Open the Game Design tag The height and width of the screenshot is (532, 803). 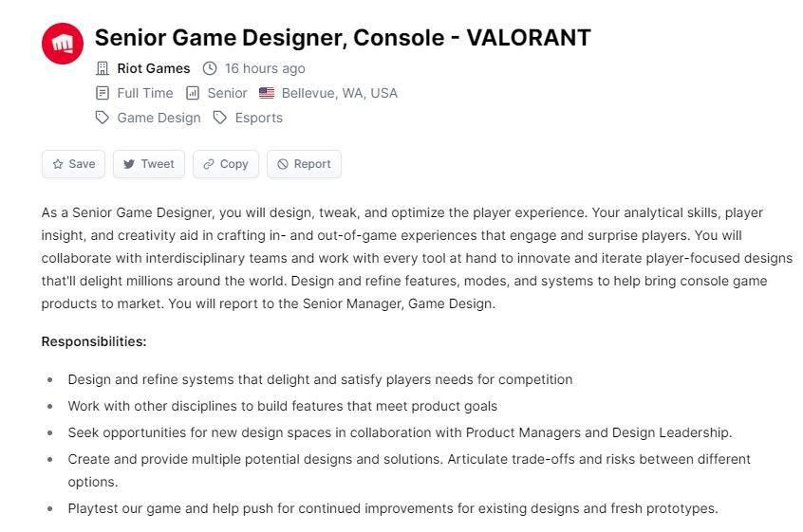pos(159,118)
